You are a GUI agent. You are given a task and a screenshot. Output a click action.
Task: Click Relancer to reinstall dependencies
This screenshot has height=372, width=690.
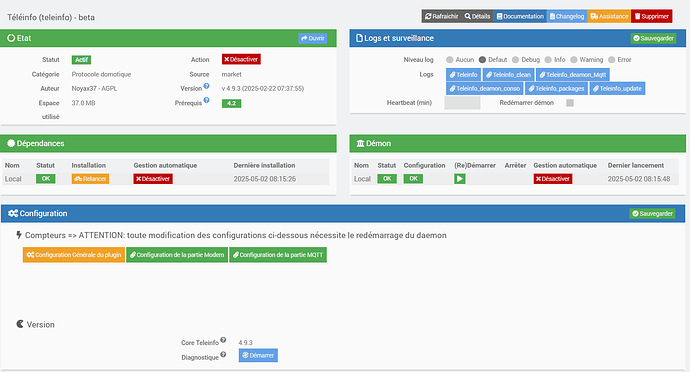click(90, 179)
